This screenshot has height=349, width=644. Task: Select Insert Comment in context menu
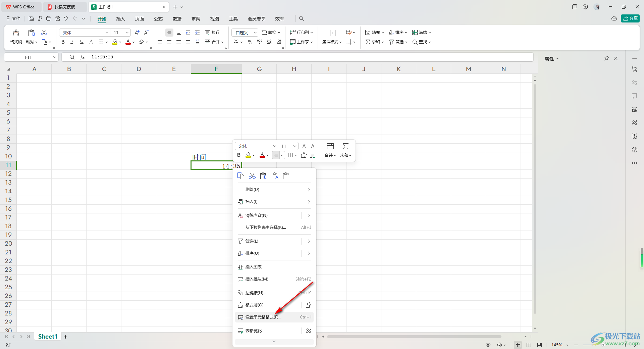coord(274,279)
